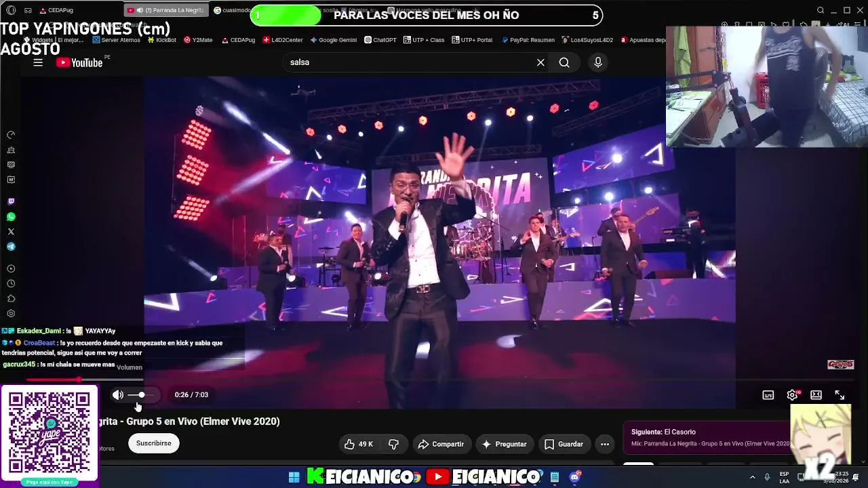Open X (Twitter) in the sidebar
This screenshot has width=868, height=488.
point(11,232)
